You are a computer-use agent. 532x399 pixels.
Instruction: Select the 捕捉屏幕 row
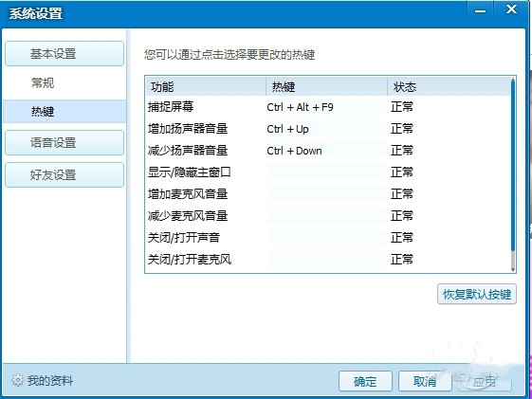point(328,107)
